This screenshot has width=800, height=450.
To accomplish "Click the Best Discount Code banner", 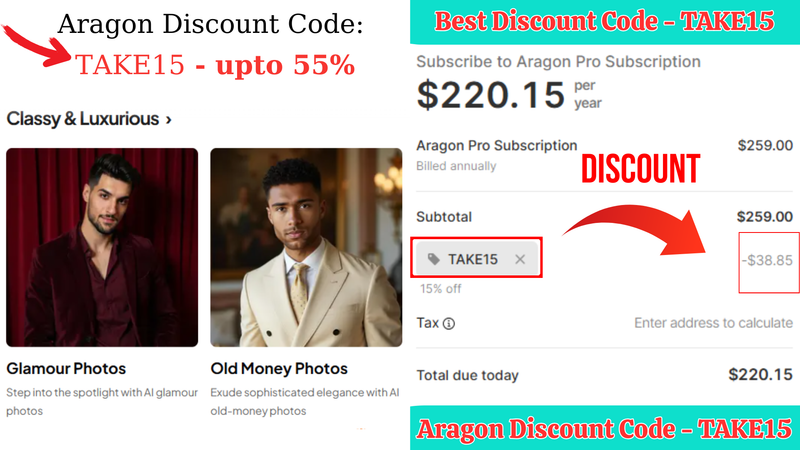I will (605, 21).
